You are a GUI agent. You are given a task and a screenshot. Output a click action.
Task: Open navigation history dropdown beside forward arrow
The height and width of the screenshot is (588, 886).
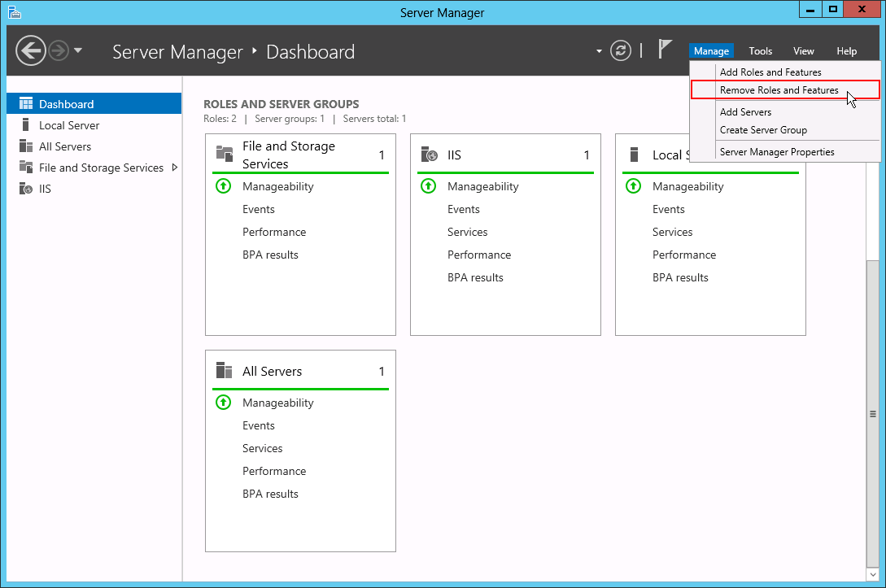[x=78, y=50]
